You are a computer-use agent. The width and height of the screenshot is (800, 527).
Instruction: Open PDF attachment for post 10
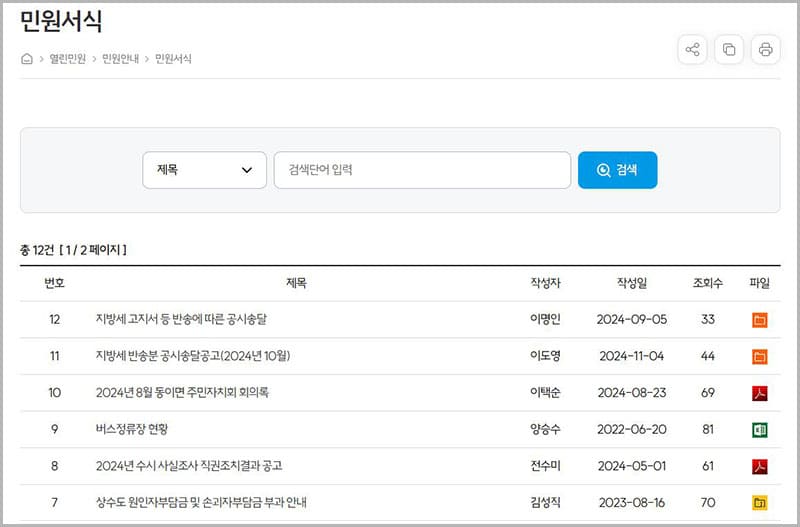tap(759, 393)
